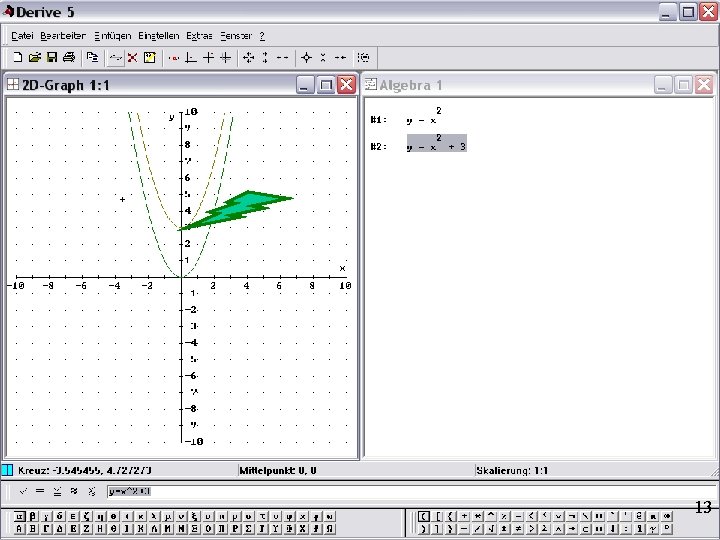Insert lowercase Greek letter delta
720x540 pixels.
[x=60, y=516]
